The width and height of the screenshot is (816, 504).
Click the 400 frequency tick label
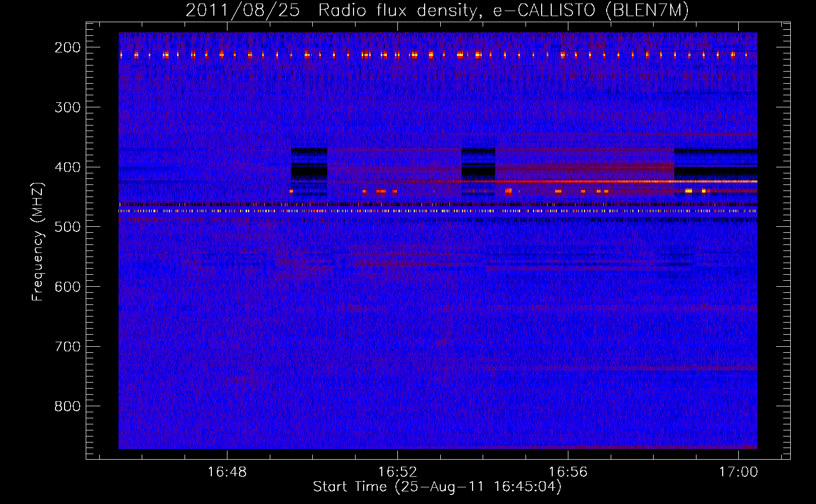[x=67, y=167]
